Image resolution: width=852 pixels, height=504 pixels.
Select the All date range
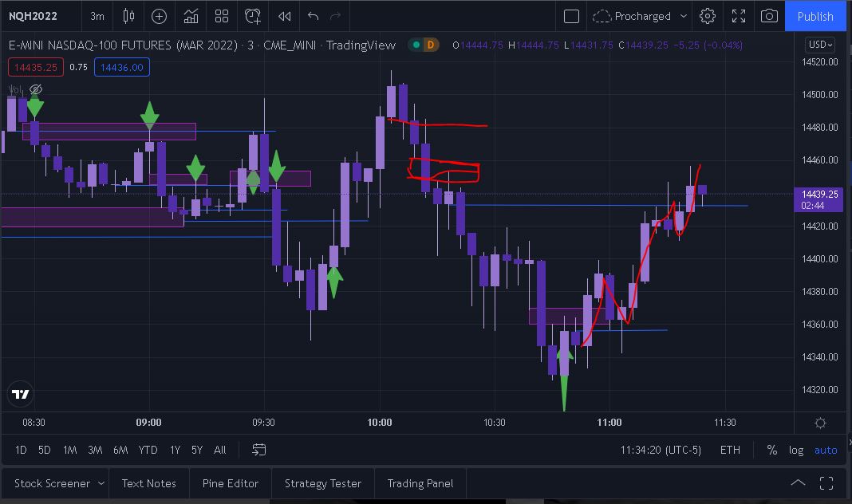219,450
